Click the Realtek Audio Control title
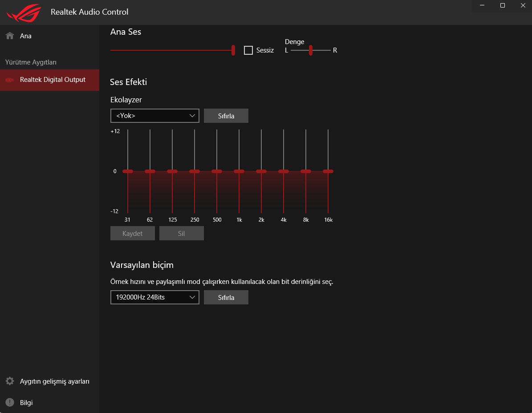 click(x=89, y=12)
